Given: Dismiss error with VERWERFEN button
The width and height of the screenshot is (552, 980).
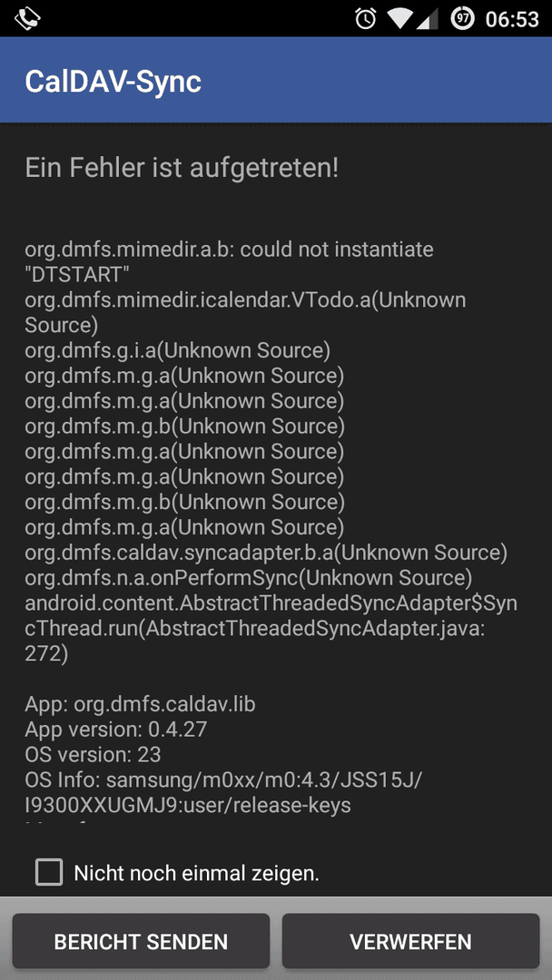Looking at the screenshot, I should point(410,941).
